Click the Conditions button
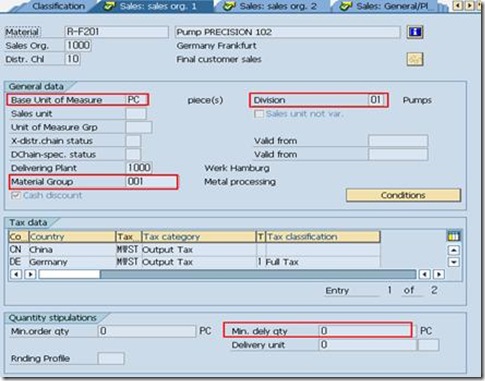 [x=403, y=195]
